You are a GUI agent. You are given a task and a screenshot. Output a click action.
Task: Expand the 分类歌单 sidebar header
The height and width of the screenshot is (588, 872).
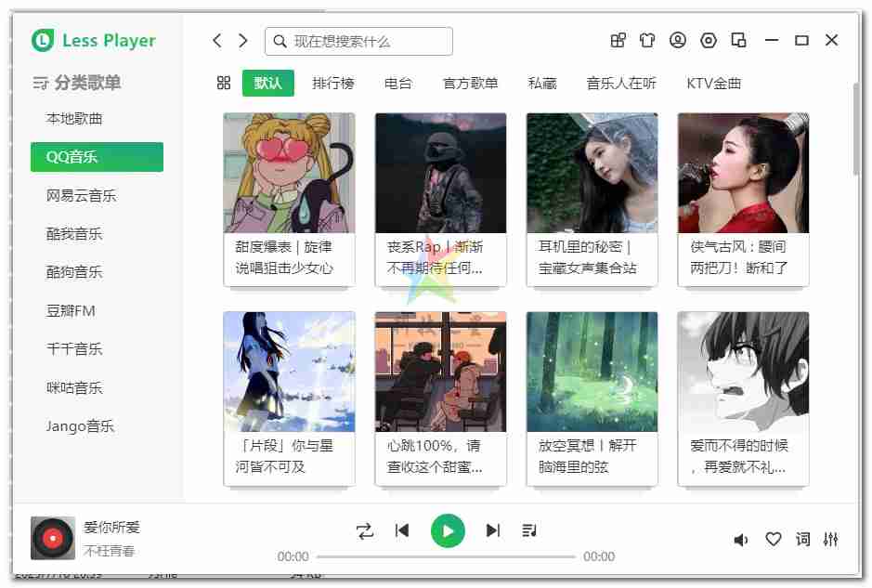pos(77,83)
